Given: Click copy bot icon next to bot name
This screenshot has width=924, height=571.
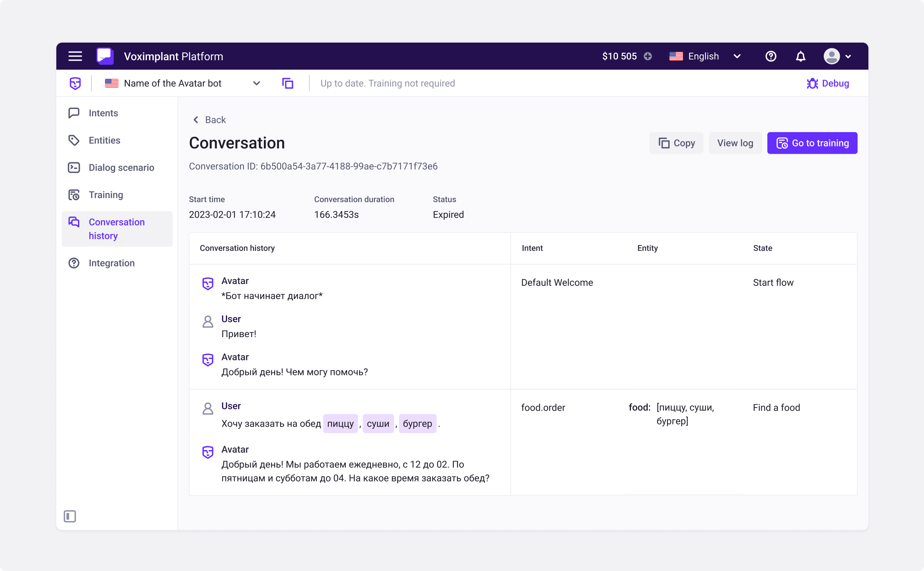Looking at the screenshot, I should (x=287, y=83).
